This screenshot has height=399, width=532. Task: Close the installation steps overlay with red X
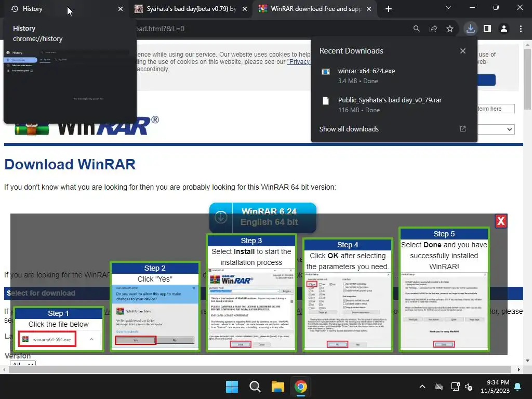[x=501, y=221]
